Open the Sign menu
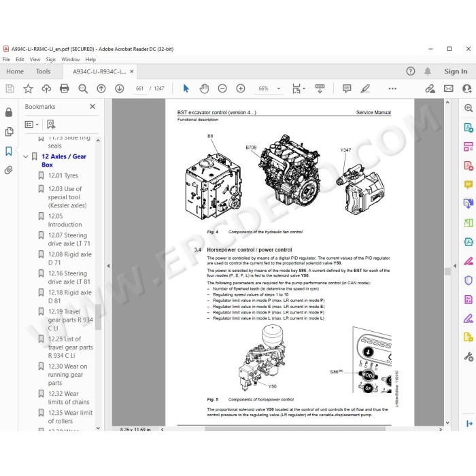The image size is (476, 476). (51, 59)
